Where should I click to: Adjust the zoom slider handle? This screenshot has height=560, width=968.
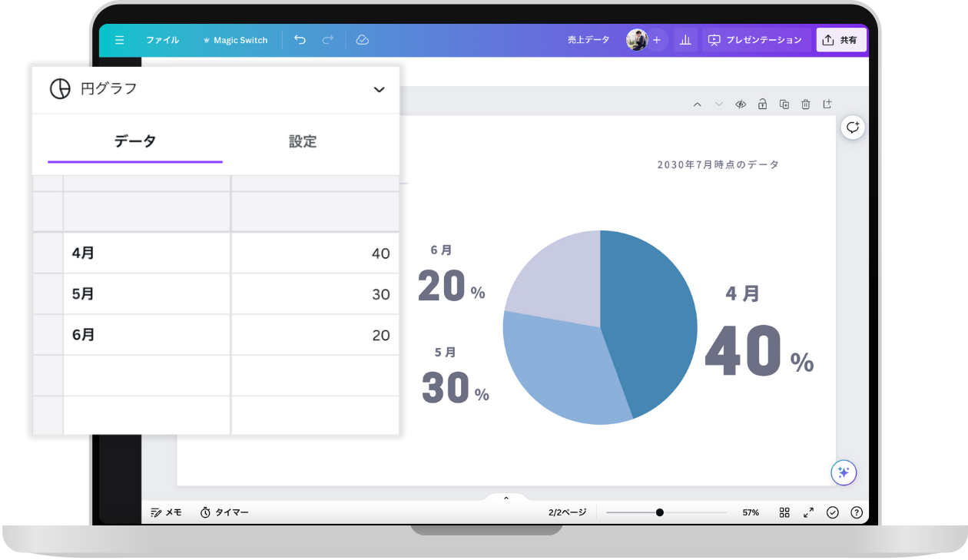pyautogui.click(x=659, y=512)
